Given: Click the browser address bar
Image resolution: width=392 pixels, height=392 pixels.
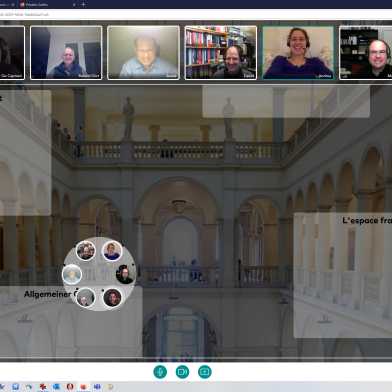Looking at the screenshot, I should [x=196, y=14].
